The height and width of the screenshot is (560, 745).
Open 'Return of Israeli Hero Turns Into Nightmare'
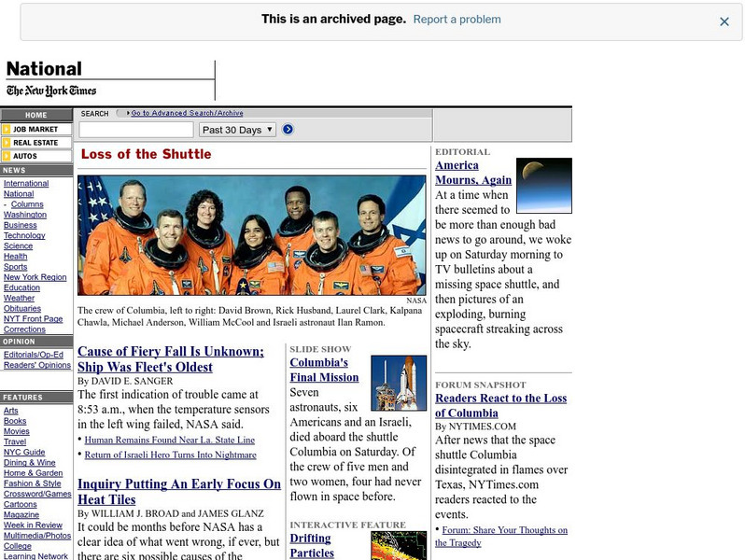click(x=170, y=455)
